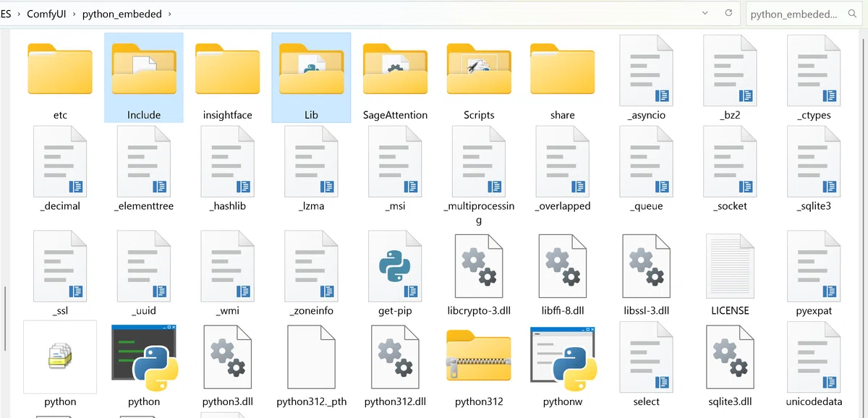Select the _ssl file
Image resolution: width=868 pixels, height=418 pixels.
[60, 273]
